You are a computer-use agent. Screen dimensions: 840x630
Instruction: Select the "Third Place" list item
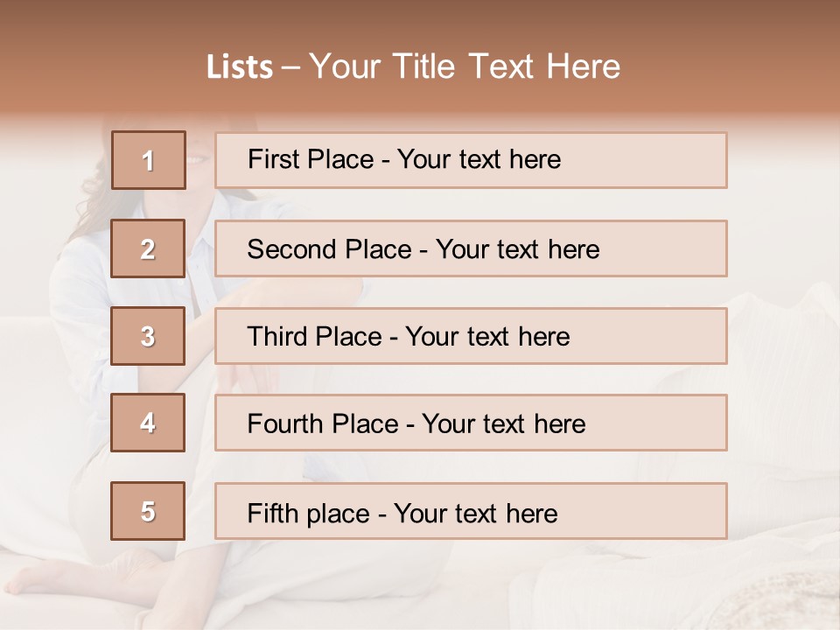(x=471, y=336)
